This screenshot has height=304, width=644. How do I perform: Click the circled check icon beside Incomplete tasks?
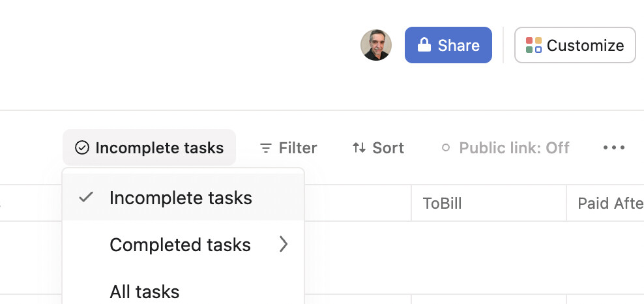(x=82, y=148)
